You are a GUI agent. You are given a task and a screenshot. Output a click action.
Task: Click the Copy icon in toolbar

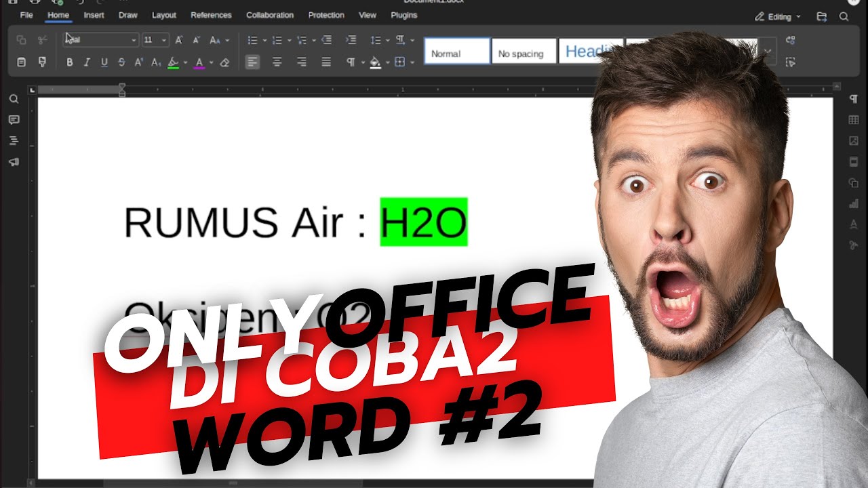click(21, 40)
